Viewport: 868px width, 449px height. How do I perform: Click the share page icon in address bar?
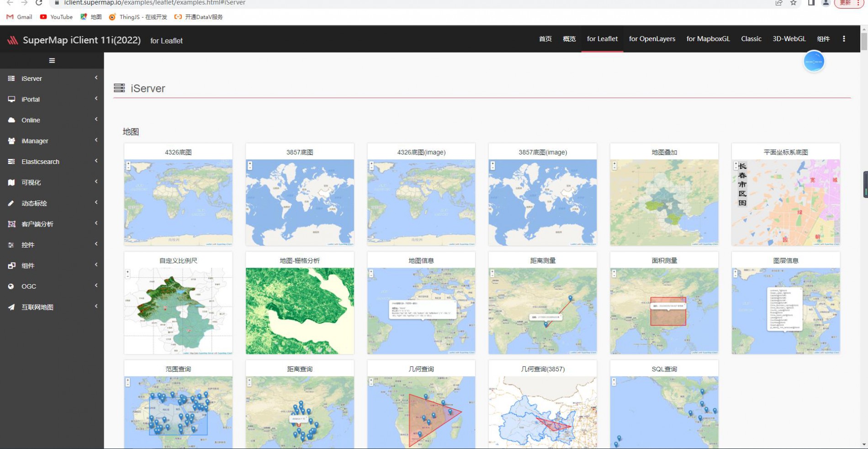tap(779, 3)
